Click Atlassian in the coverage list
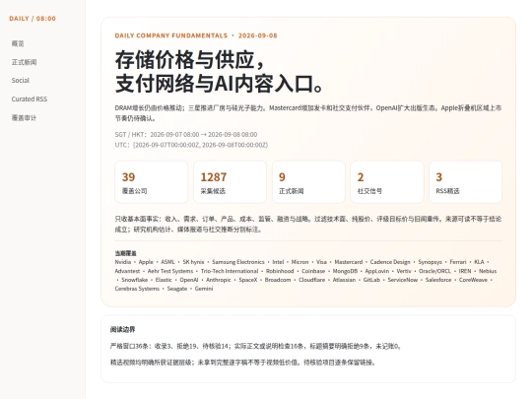This screenshot has height=399, width=532. tap(344, 280)
